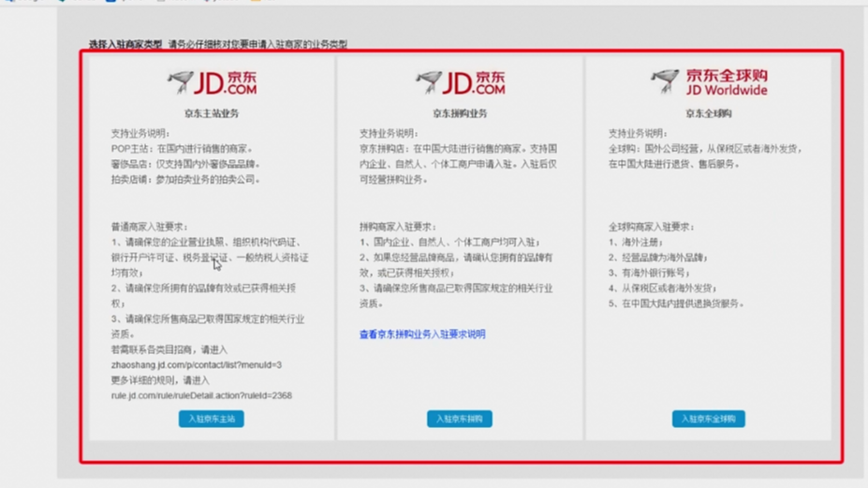Click the line 4、从保税区或者海外发货
Image resolution: width=868 pixels, height=488 pixels.
663,288
